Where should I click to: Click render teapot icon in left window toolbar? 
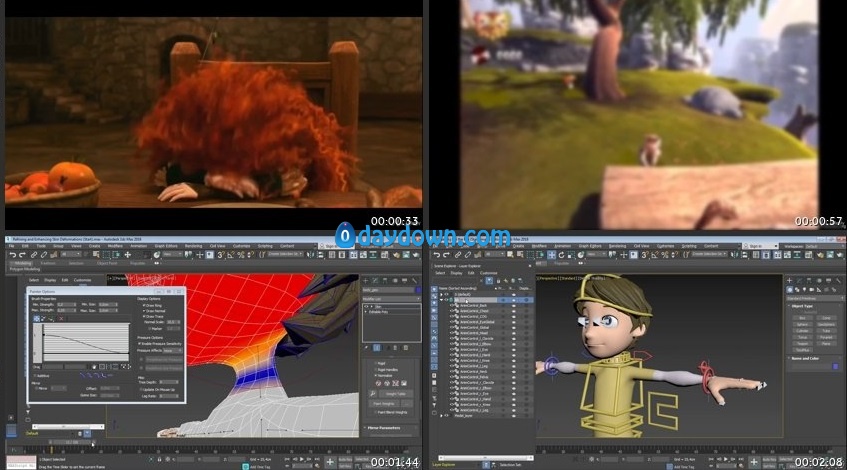pos(416,254)
